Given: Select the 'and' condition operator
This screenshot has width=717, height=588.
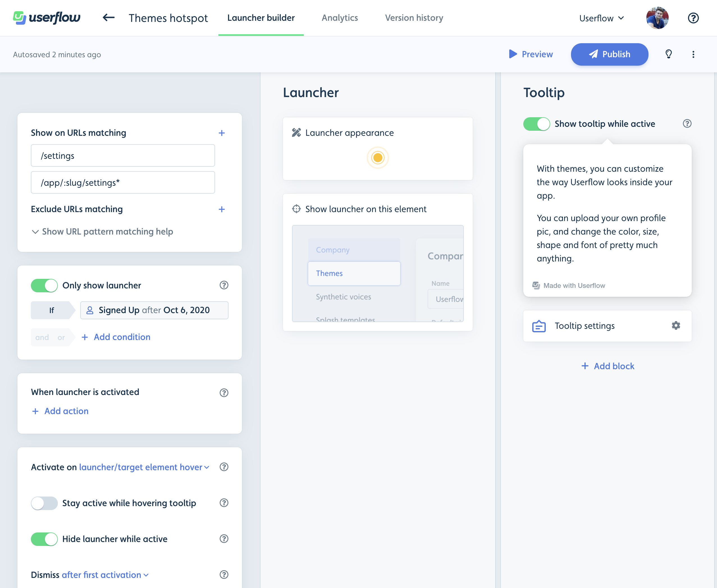Looking at the screenshot, I should [x=42, y=337].
